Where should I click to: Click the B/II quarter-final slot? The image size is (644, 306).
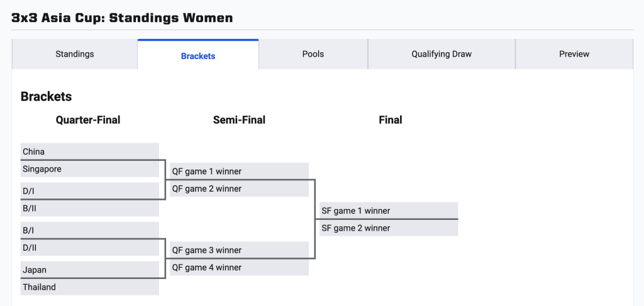click(x=89, y=208)
